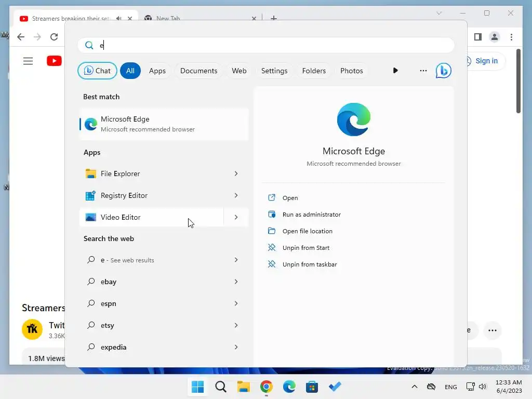Open File Explorer from Apps results
This screenshot has height=399, width=532.
click(151, 174)
